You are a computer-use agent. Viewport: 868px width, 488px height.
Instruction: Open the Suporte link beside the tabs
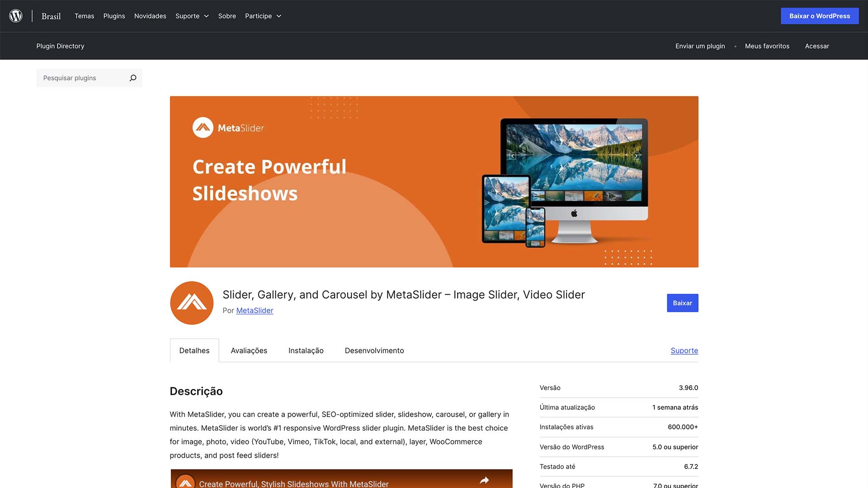pos(684,350)
